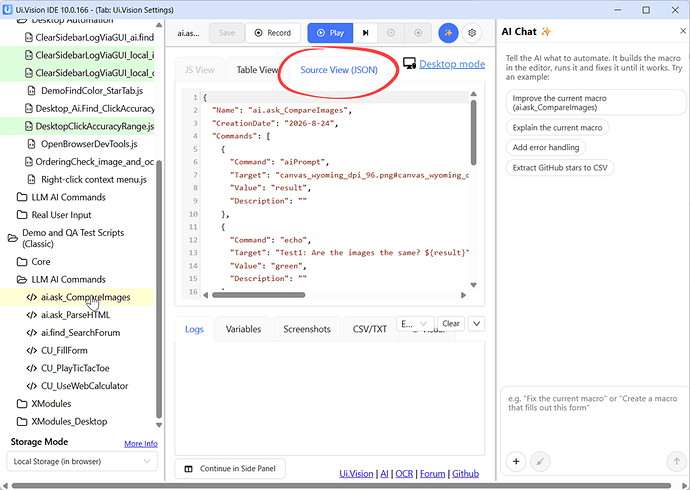Clear the logs with Clear button

point(451,324)
